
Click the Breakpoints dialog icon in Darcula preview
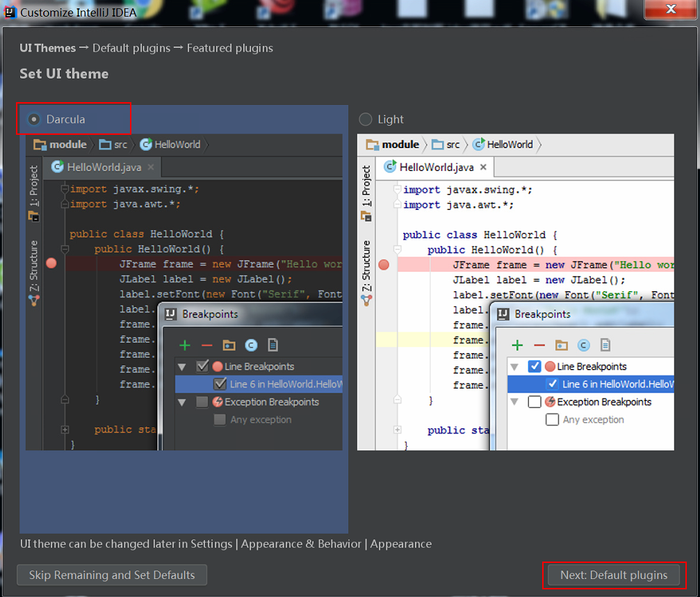tap(170, 314)
